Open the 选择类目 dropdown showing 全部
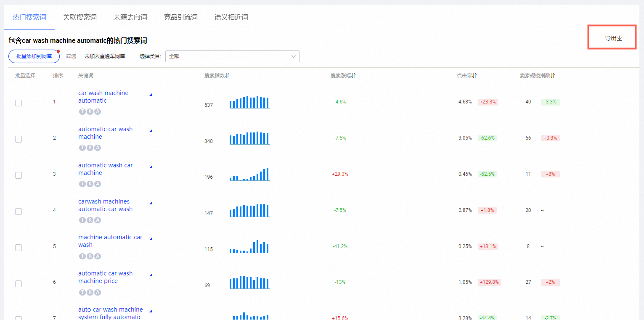 (x=232, y=56)
